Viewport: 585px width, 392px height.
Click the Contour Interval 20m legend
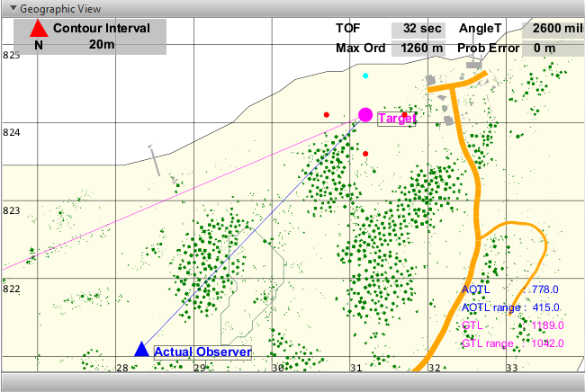90,37
